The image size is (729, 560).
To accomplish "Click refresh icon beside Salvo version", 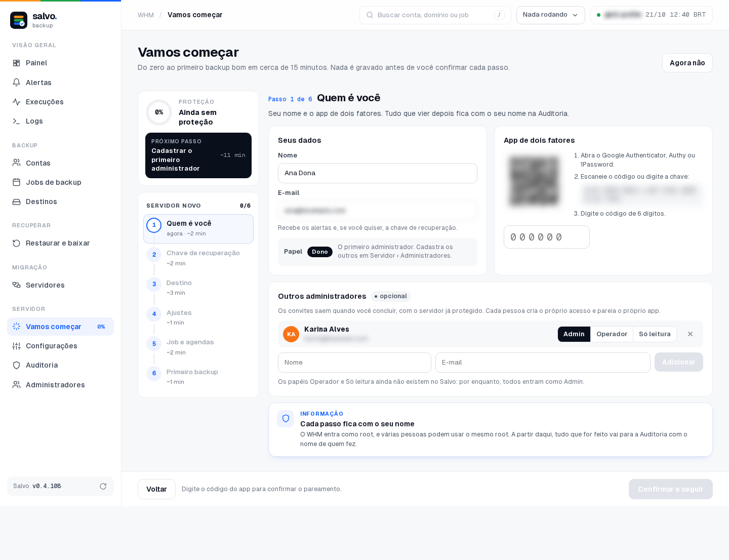I will click(103, 486).
